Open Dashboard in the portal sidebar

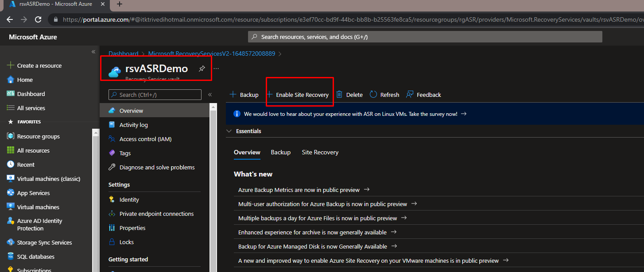(31, 94)
